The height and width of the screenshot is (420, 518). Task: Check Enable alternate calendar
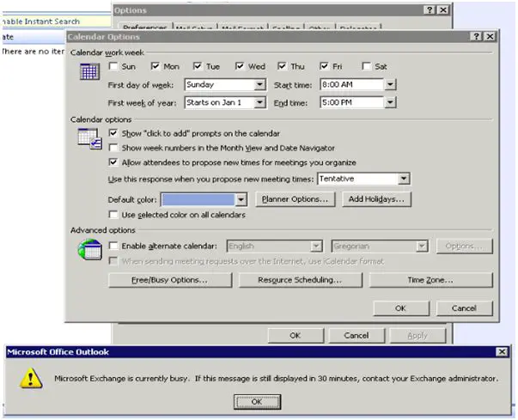(x=113, y=246)
